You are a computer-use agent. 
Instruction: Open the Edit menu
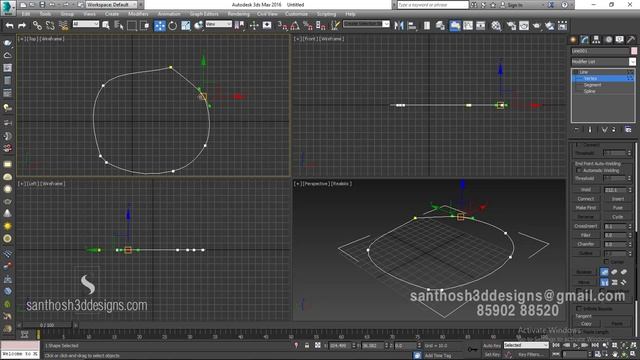click(x=26, y=14)
